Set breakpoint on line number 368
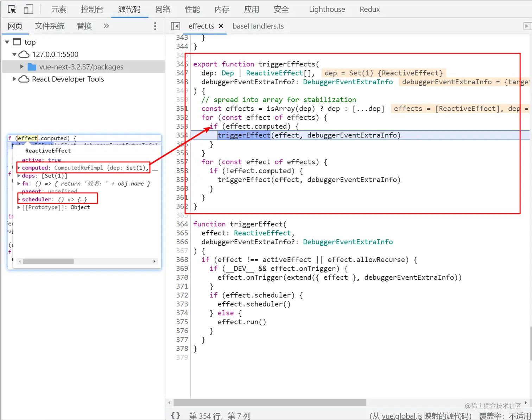The image size is (532, 420). click(182, 260)
